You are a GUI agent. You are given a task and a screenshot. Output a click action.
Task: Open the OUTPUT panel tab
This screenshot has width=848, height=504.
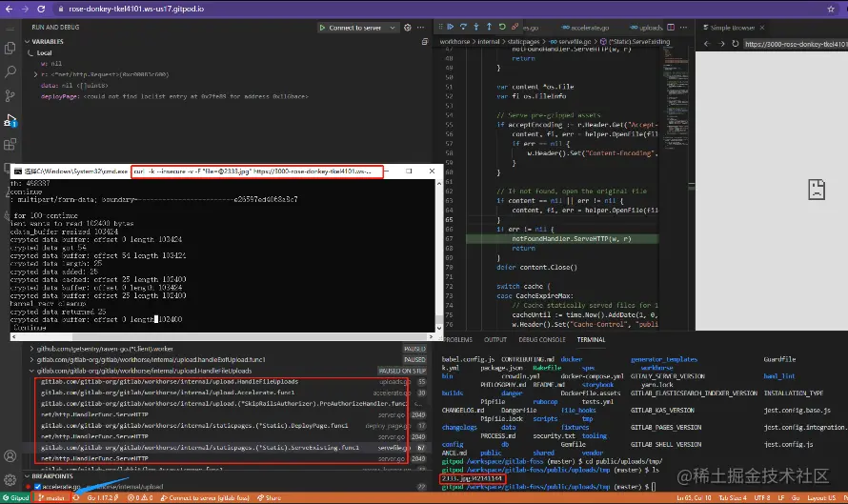(x=495, y=339)
